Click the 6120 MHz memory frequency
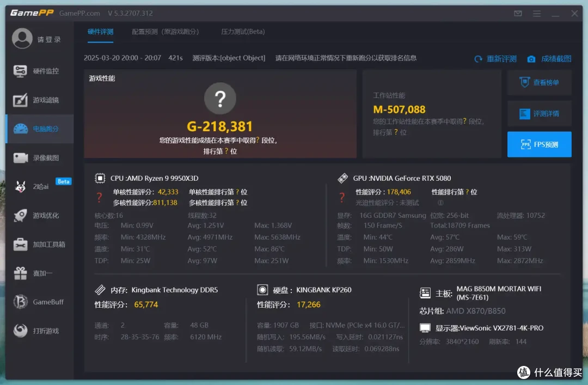 pyautogui.click(x=205, y=337)
